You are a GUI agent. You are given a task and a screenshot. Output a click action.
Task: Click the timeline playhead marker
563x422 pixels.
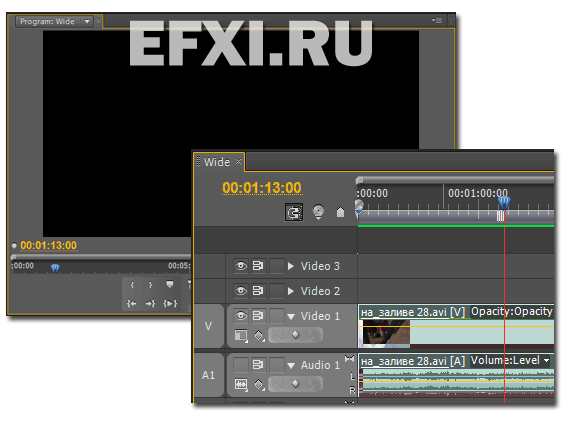click(504, 203)
